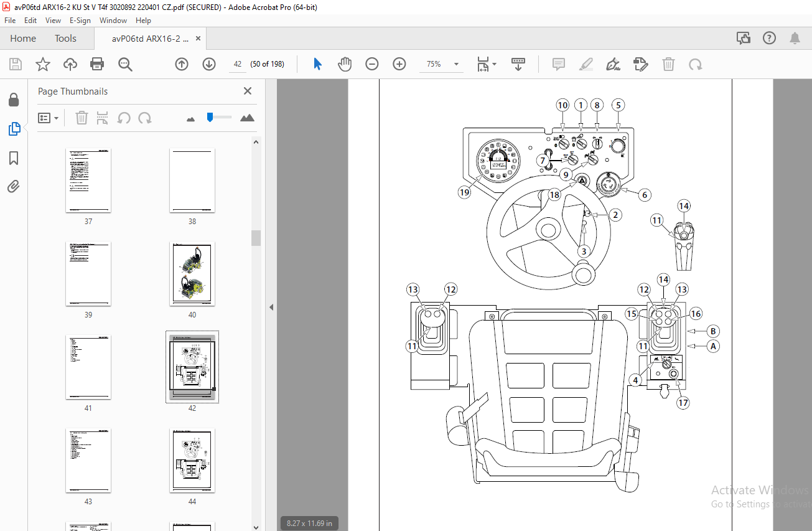Rotate pages clockwise in thumbnails panel

145,118
